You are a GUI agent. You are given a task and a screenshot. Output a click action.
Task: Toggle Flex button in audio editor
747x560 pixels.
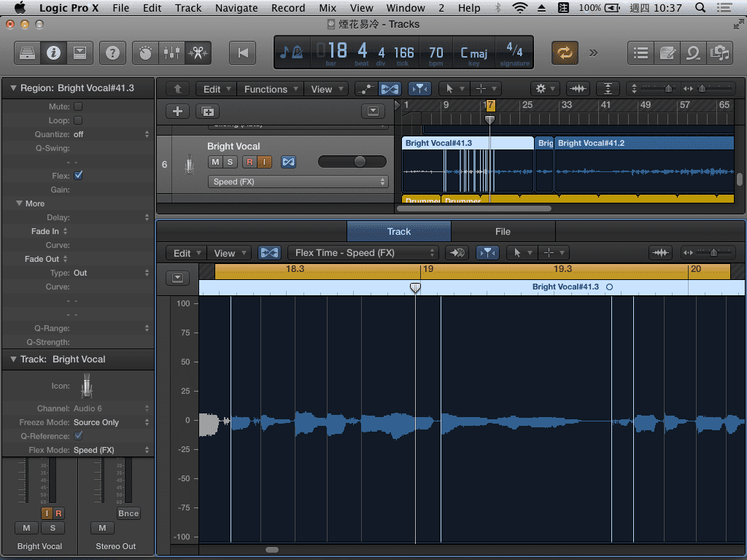pyautogui.click(x=269, y=253)
